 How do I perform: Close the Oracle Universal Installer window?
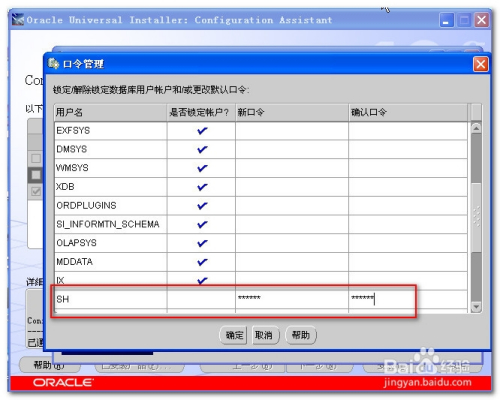tap(482, 20)
